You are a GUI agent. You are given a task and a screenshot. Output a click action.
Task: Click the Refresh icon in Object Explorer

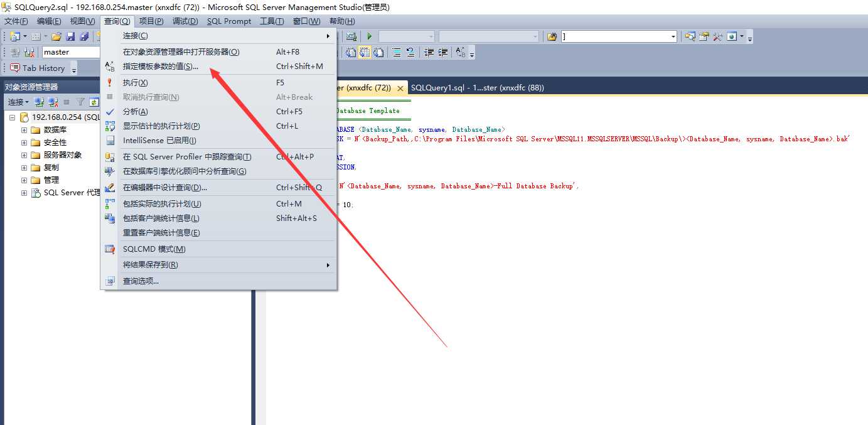94,102
